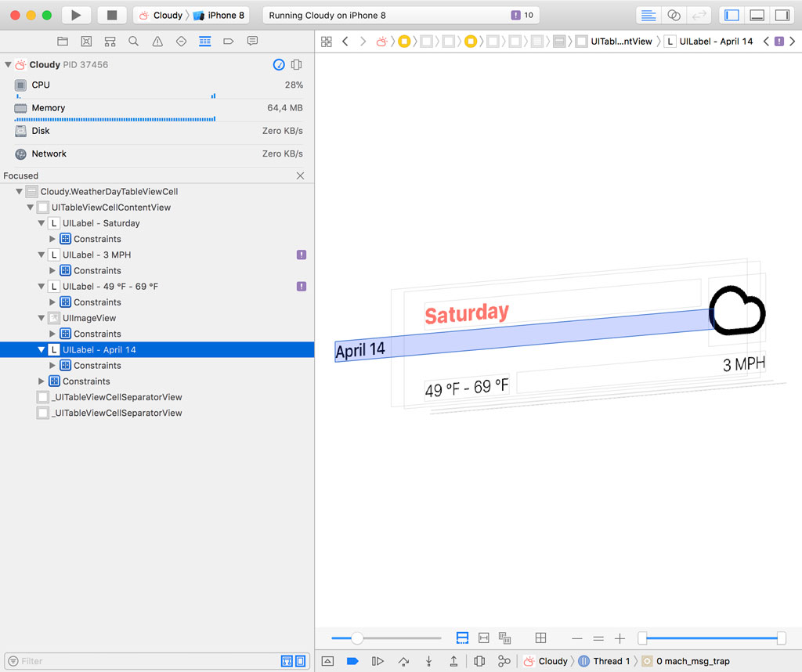The height and width of the screenshot is (672, 802).
Task: Toggle show constraints button in canvas
Action: 484,638
